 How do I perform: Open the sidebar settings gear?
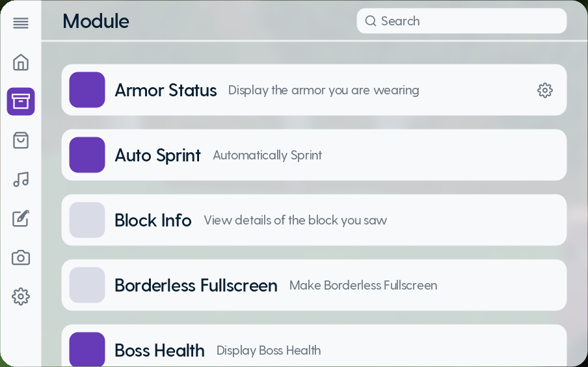tap(21, 297)
